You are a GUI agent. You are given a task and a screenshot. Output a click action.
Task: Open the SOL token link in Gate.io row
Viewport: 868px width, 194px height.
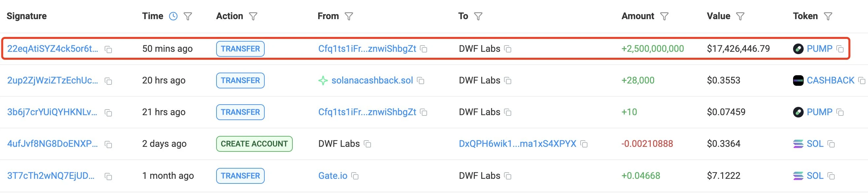click(x=815, y=176)
